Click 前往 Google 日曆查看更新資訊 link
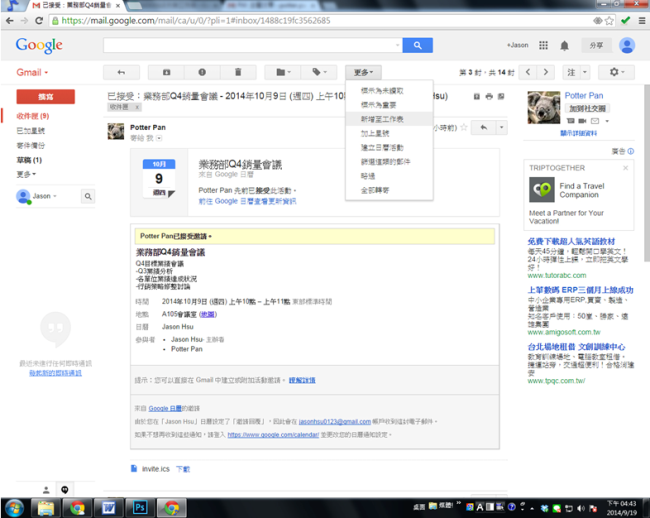This screenshot has height=518, width=650. click(x=247, y=201)
